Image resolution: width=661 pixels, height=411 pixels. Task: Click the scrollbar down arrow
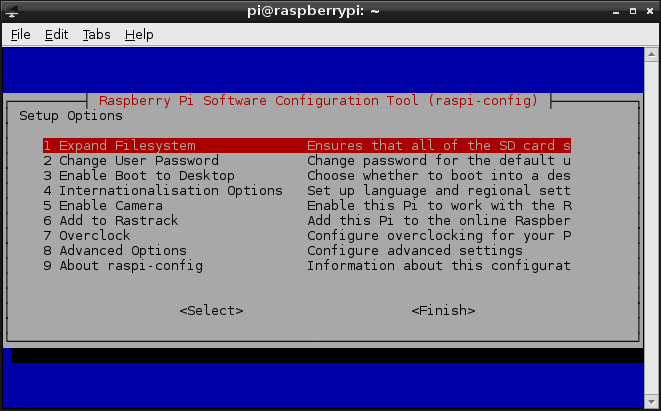point(651,401)
